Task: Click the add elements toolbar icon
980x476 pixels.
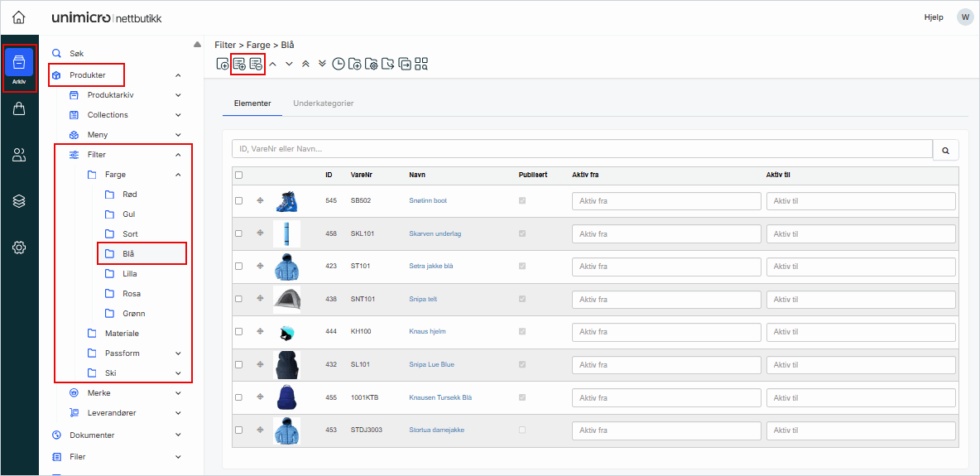Action: click(x=239, y=64)
